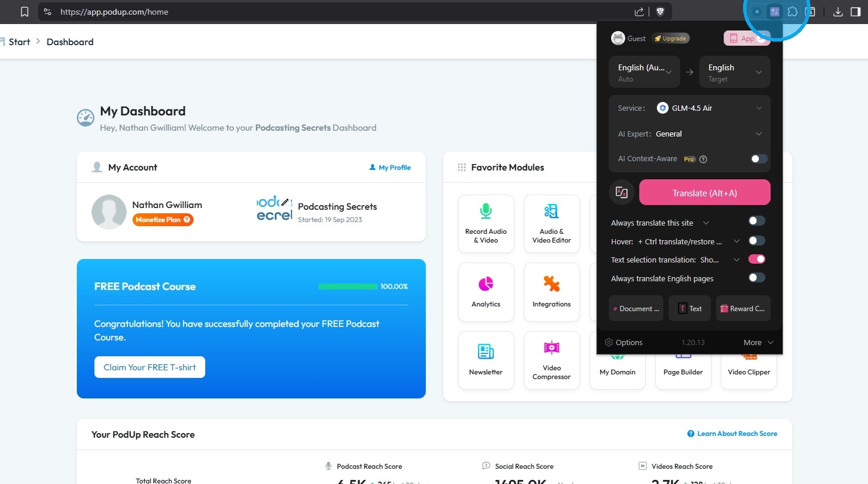
Task: Click the FREE Podcast Course progress bar
Action: (348, 287)
